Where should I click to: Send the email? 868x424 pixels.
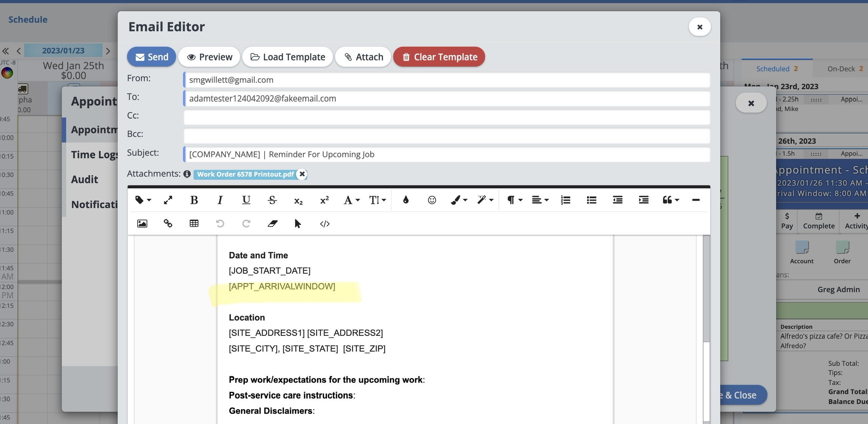(x=151, y=57)
